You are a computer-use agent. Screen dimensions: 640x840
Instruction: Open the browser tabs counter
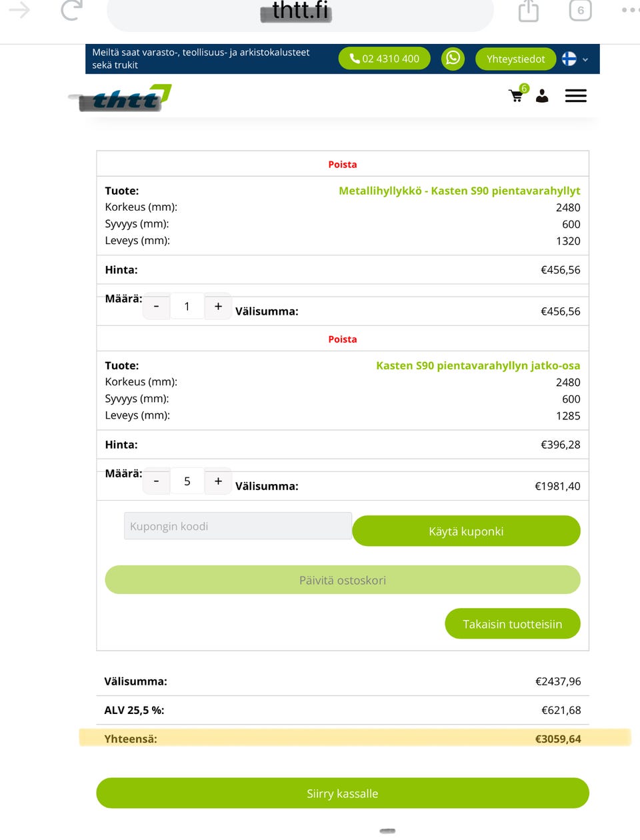point(580,10)
